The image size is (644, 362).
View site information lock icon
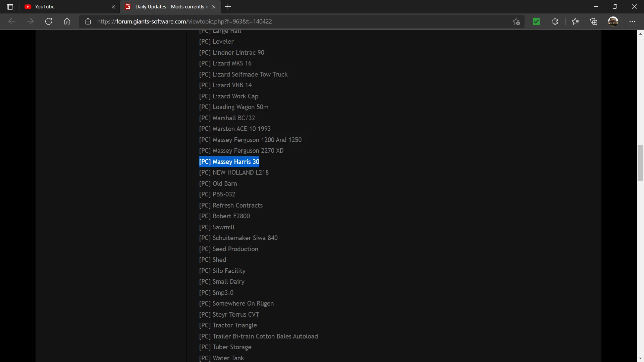(88, 21)
